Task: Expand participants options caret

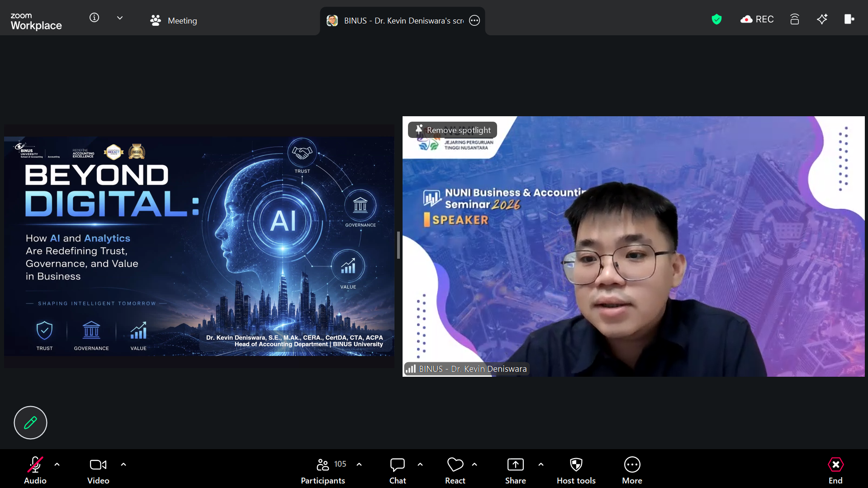Action: tap(359, 464)
